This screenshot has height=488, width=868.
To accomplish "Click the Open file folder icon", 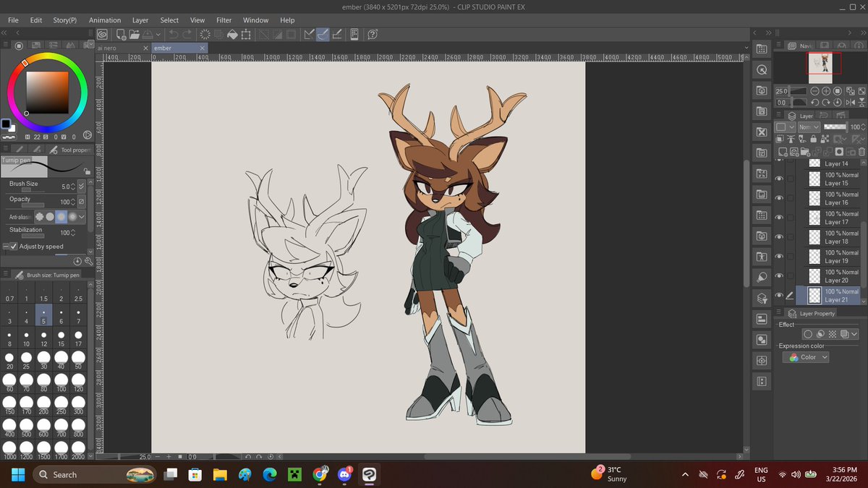I will tap(134, 34).
